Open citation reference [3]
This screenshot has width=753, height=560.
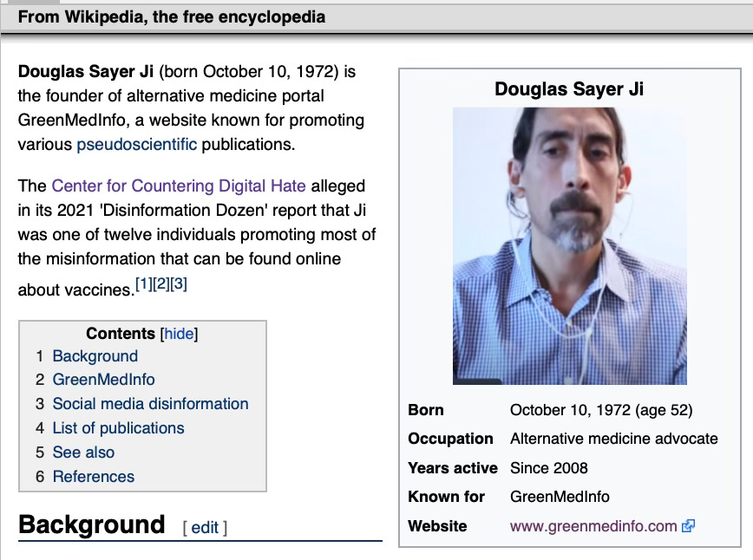click(x=179, y=284)
